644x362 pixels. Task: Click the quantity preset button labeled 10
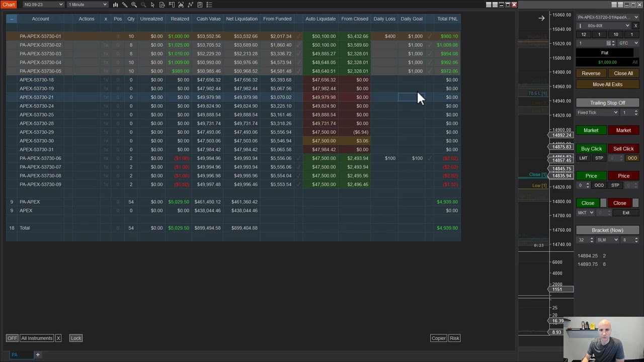(x=615, y=35)
